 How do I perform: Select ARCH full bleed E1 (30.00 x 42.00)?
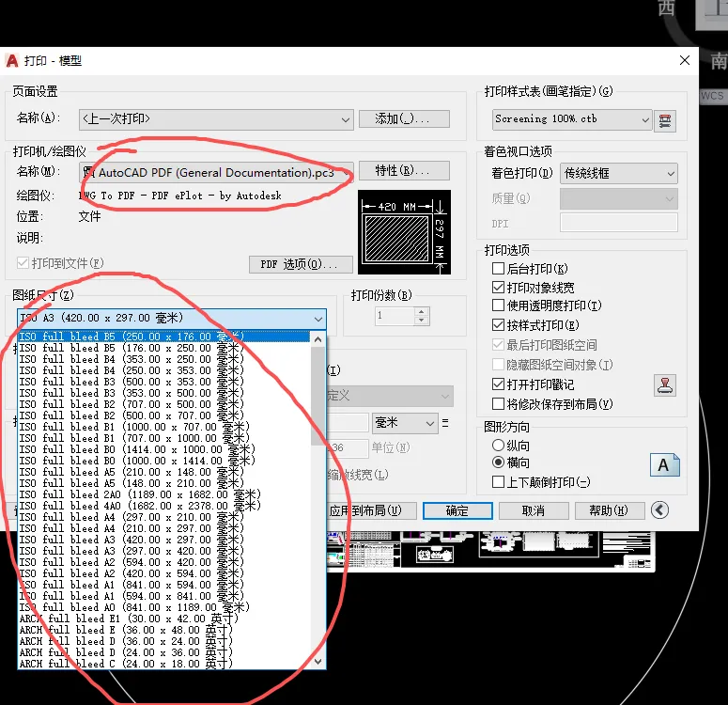coord(163,619)
